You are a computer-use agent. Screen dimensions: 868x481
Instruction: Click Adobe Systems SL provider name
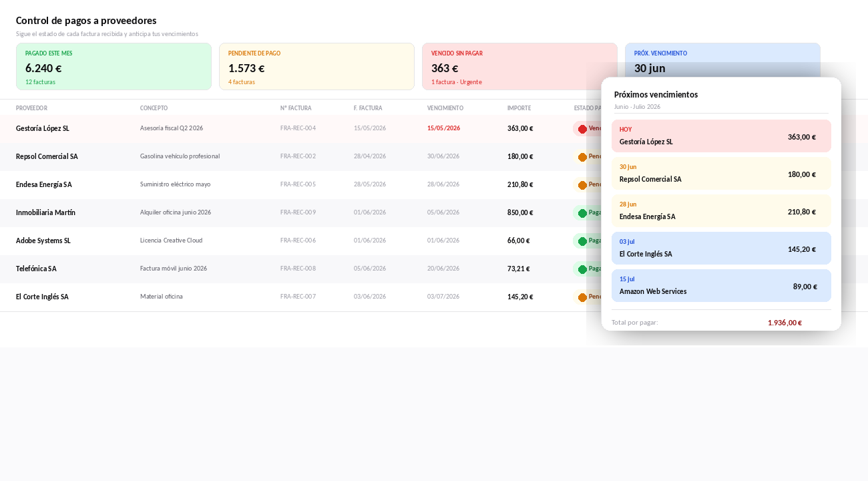tap(43, 240)
